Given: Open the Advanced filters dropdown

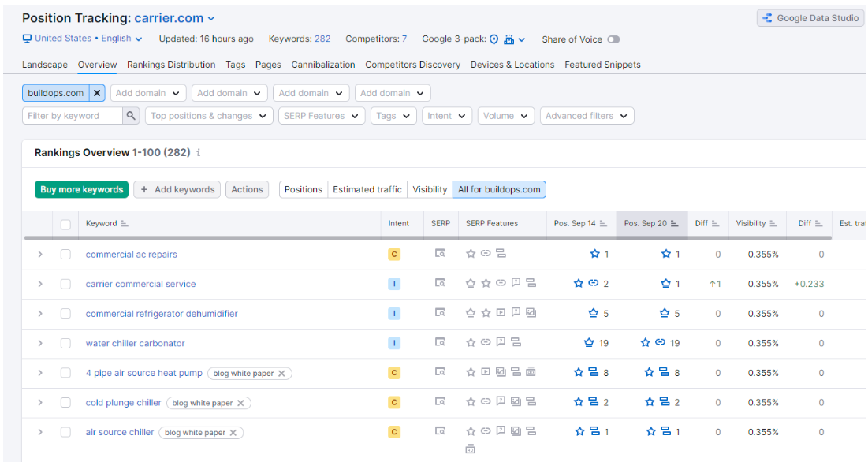Looking at the screenshot, I should (x=587, y=116).
